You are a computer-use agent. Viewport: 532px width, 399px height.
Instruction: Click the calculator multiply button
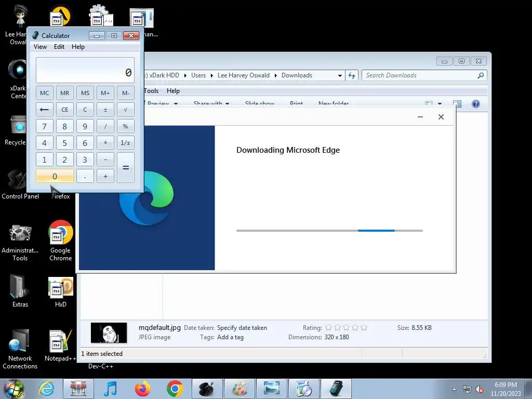coord(105,143)
